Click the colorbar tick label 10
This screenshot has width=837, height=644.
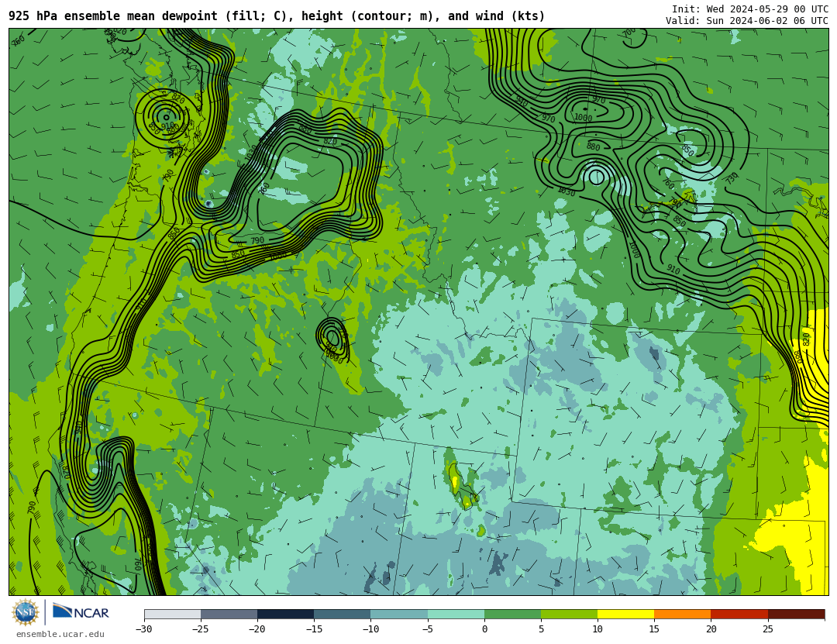598,629
